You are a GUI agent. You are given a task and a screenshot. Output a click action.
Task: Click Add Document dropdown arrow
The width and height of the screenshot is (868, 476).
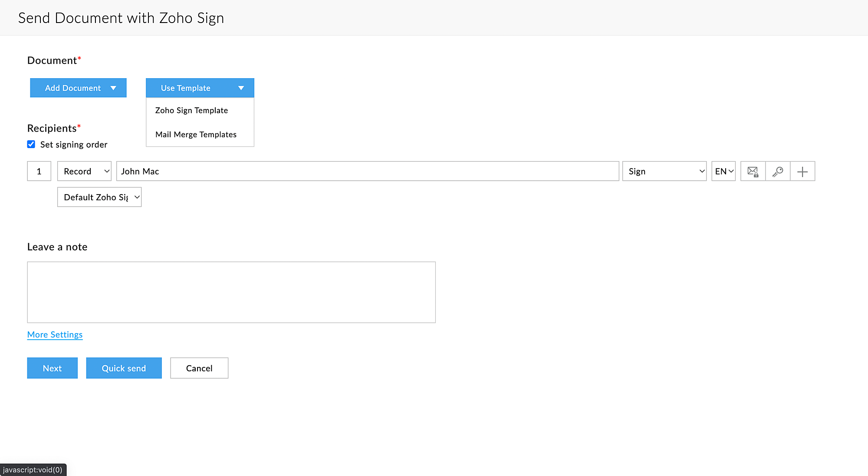(x=113, y=88)
